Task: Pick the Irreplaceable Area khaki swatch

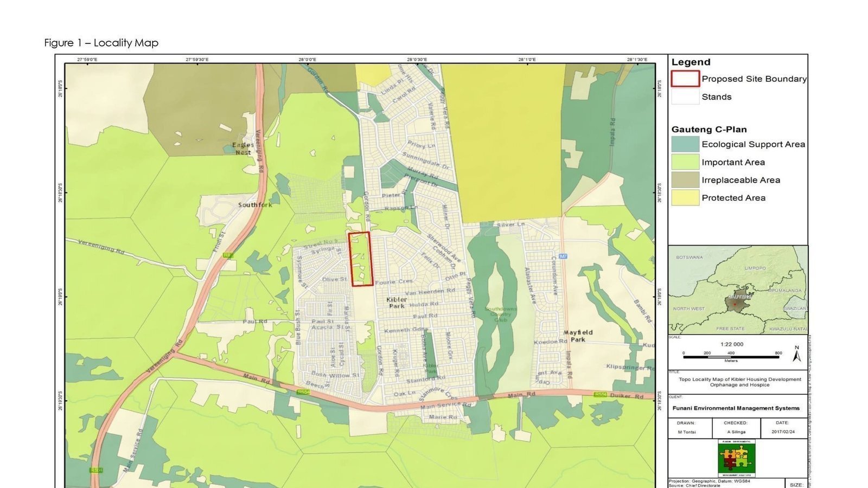Action: (x=685, y=180)
